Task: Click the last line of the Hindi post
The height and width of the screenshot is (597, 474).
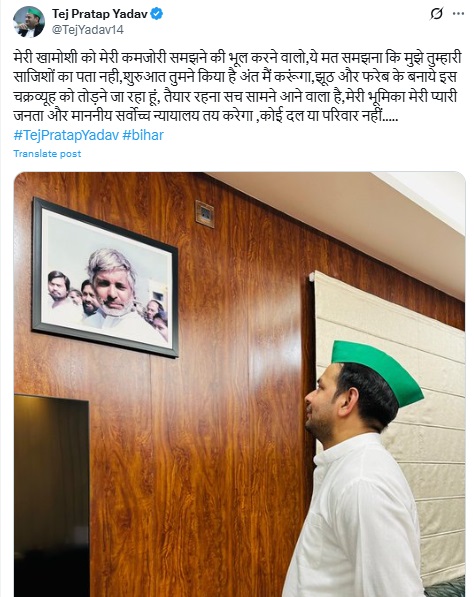Action: tap(206, 115)
